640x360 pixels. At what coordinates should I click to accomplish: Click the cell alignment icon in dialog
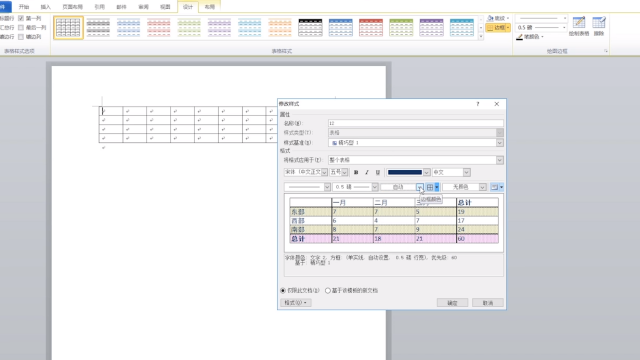(494, 187)
